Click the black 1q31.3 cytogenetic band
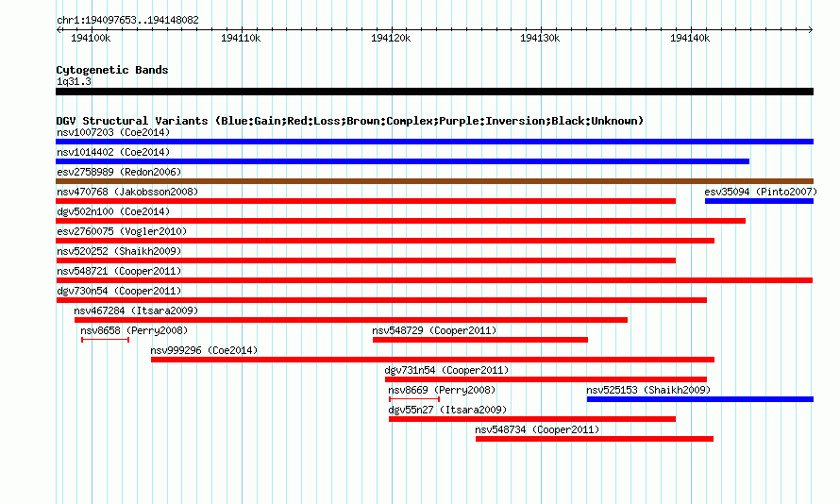 click(434, 92)
